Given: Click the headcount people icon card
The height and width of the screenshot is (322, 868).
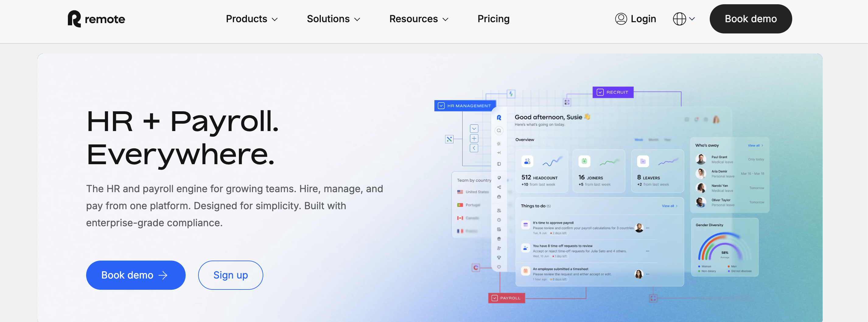Looking at the screenshot, I should click(x=527, y=161).
